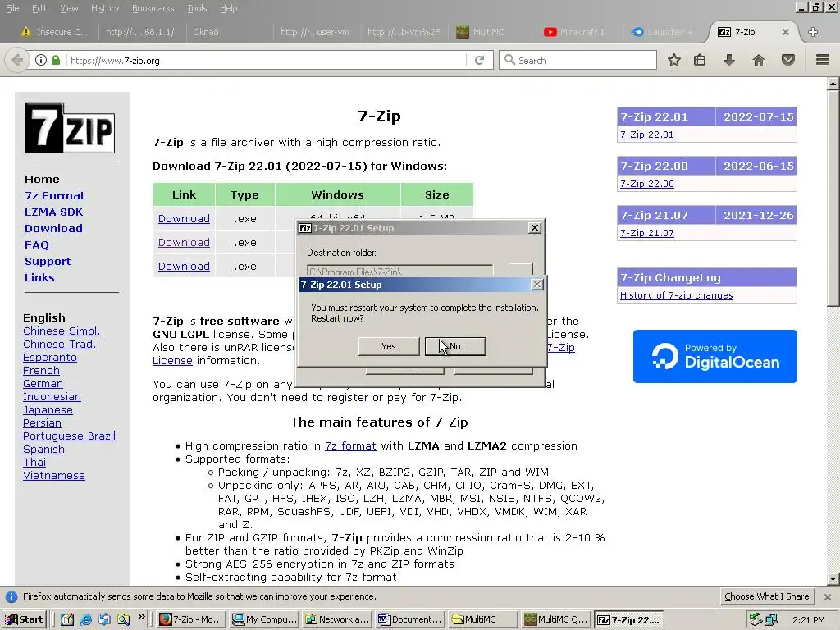The height and width of the screenshot is (630, 840).
Task: Click the fourth quick launch icon
Action: [x=123, y=619]
